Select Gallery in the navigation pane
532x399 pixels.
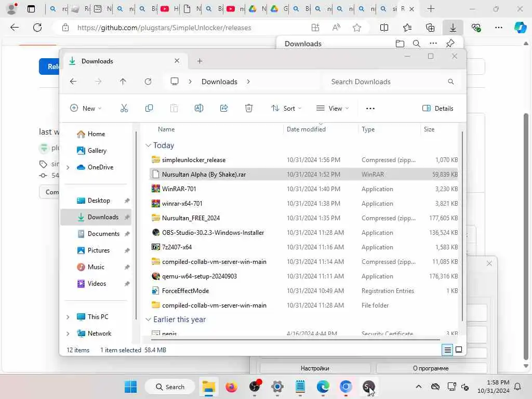96,151
